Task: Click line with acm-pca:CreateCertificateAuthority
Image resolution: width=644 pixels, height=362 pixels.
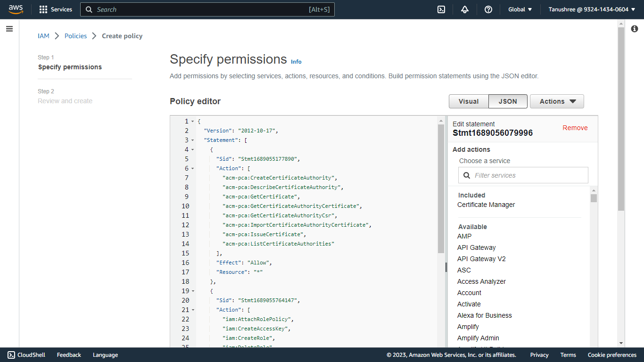Action: pyautogui.click(x=280, y=178)
